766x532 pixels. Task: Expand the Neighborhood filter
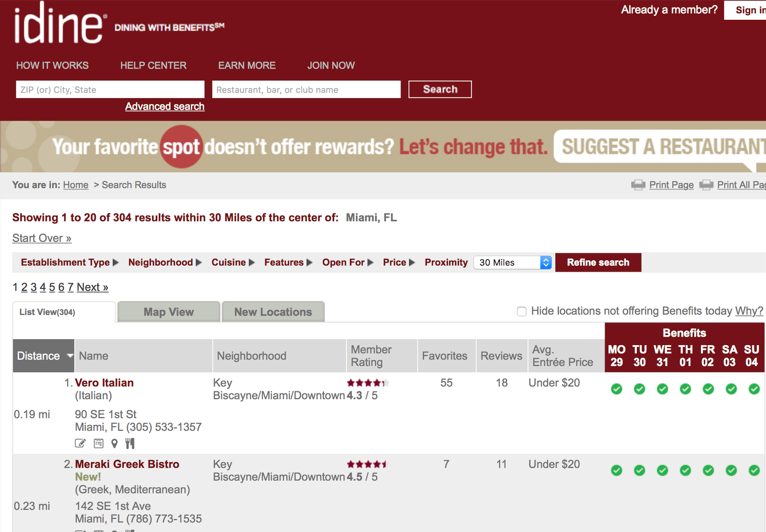point(165,262)
